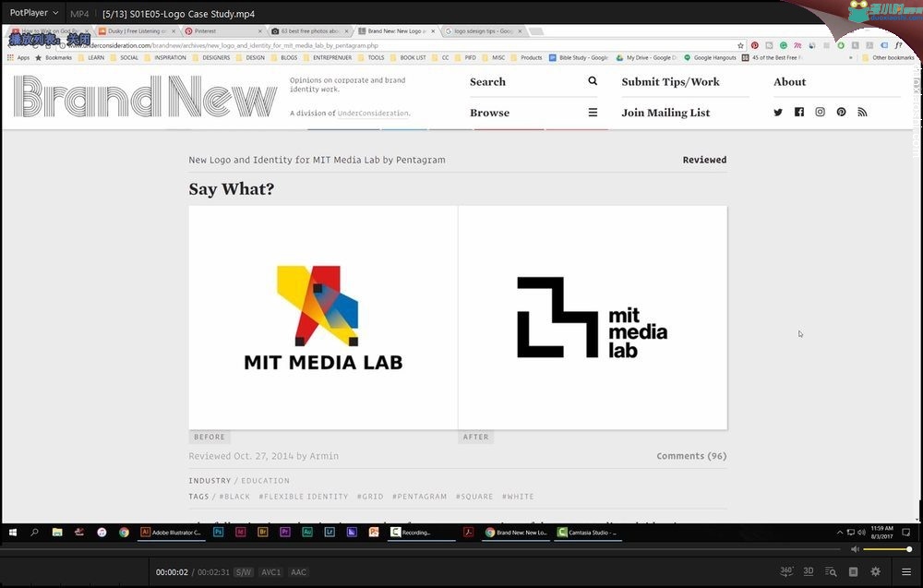Viewport: 923px width, 588px height.
Task: Click the magnifier icon beside Search
Action: click(x=593, y=81)
